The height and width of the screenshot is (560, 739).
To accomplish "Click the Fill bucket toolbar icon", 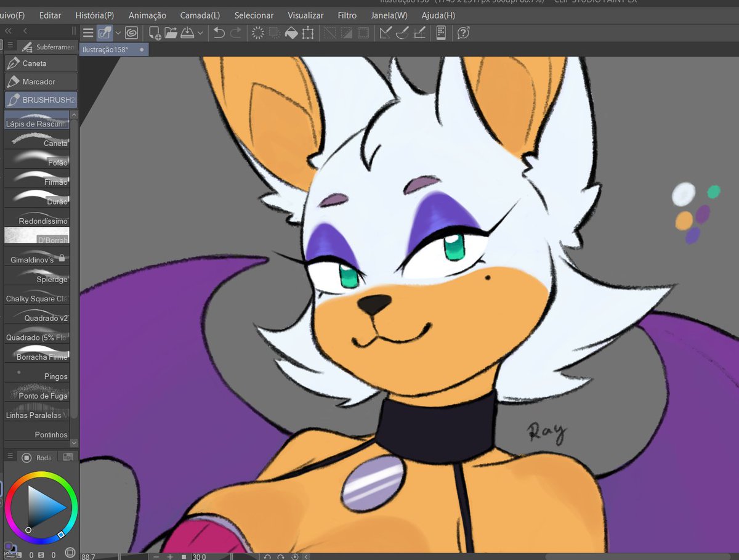I will (291, 33).
